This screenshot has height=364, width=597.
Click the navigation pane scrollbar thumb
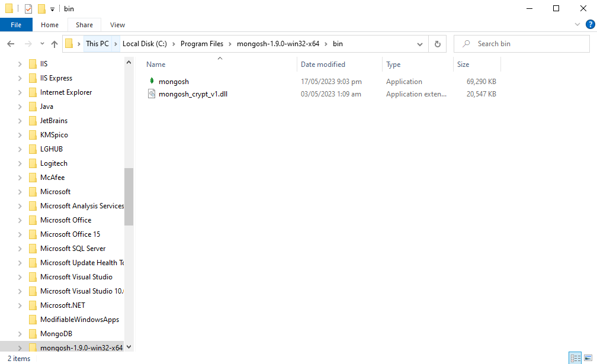129,197
